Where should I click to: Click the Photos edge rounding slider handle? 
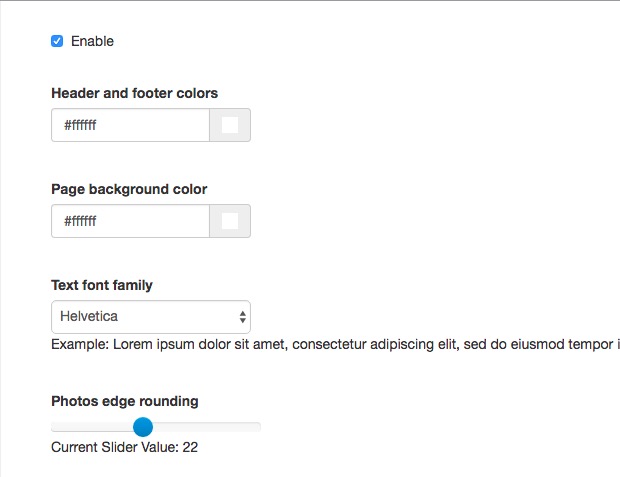pos(143,427)
